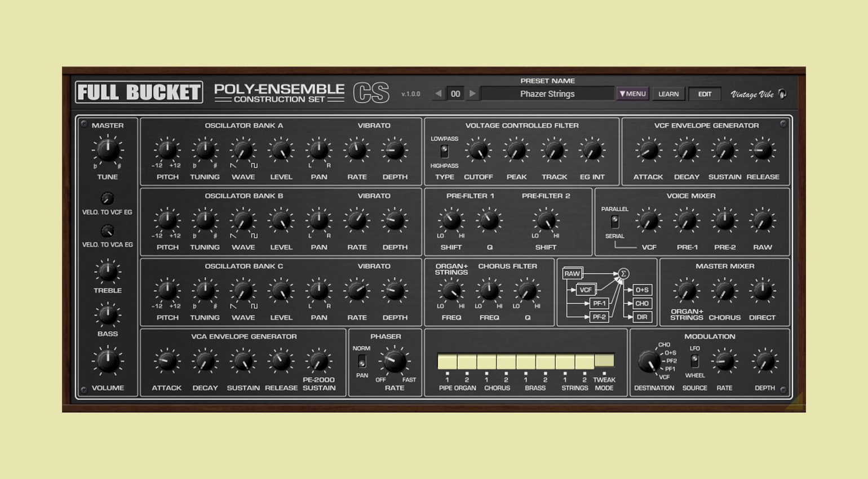Click the preset number 00 display
Image resolution: width=868 pixels, height=479 pixels.
455,94
